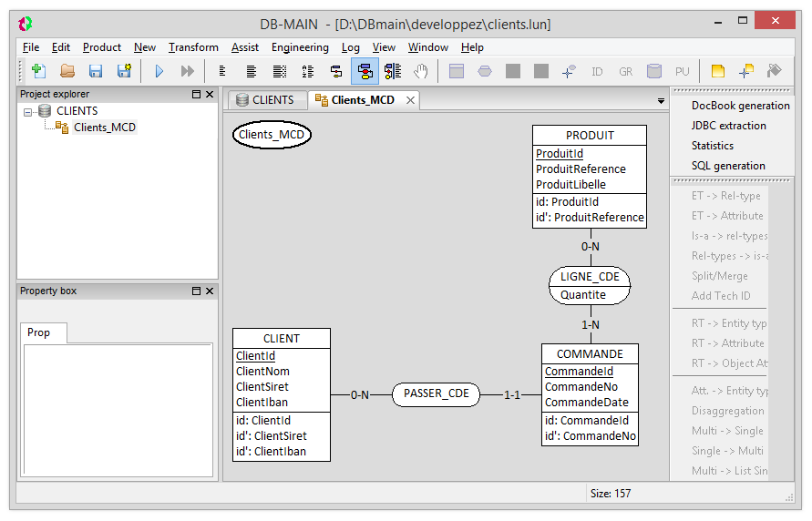Select the Prop tab in Property box
The height and width of the screenshot is (521, 812).
point(44,332)
